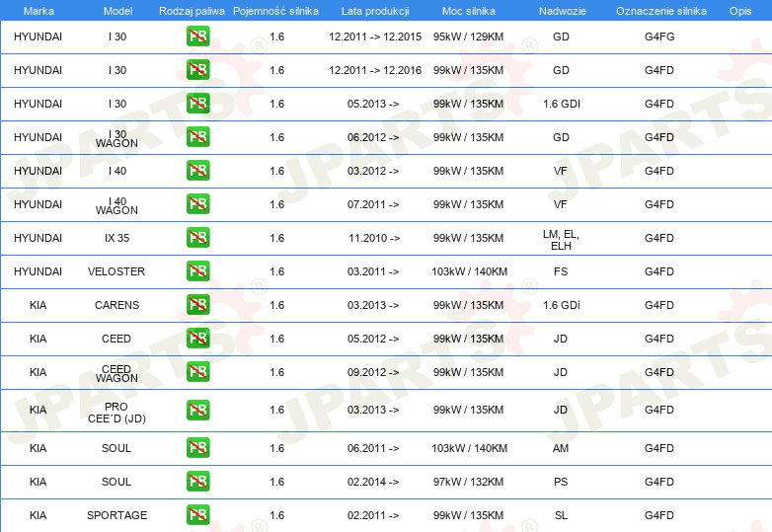This screenshot has height=532, width=772.
Task: Select the '97kW / 132KM' power cell
Action: pyautogui.click(x=468, y=482)
